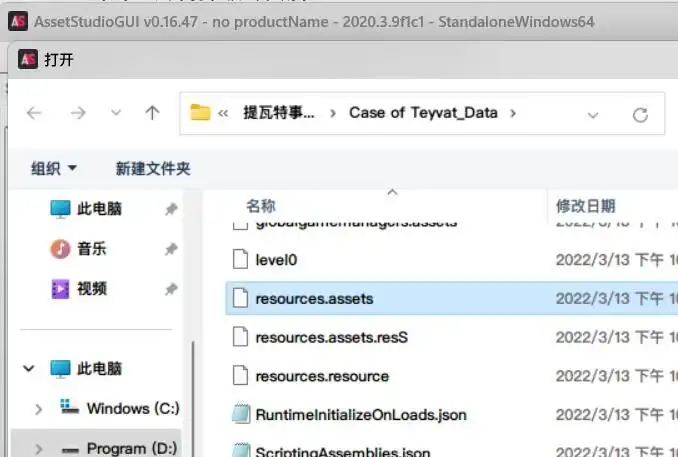Refresh the current folder view

(x=640, y=113)
